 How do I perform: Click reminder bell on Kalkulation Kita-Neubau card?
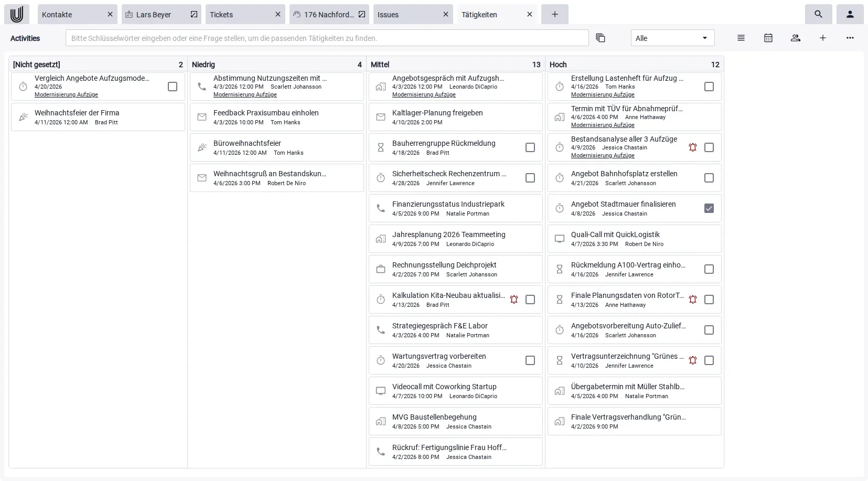514,300
